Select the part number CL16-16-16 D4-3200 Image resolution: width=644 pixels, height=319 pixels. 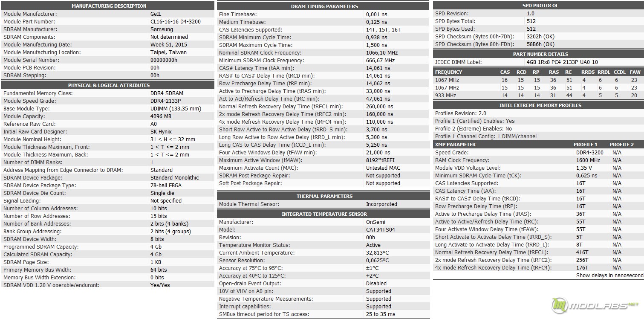click(x=176, y=22)
